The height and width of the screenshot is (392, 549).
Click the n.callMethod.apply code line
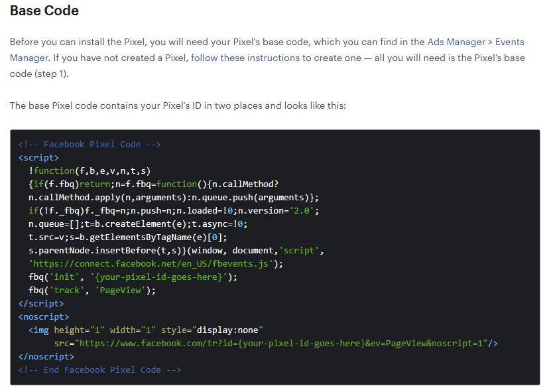pos(173,197)
